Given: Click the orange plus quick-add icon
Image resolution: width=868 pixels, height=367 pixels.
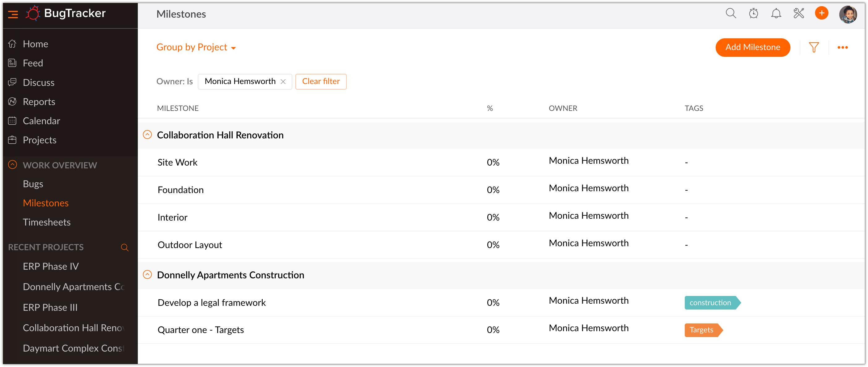Looking at the screenshot, I should point(822,14).
